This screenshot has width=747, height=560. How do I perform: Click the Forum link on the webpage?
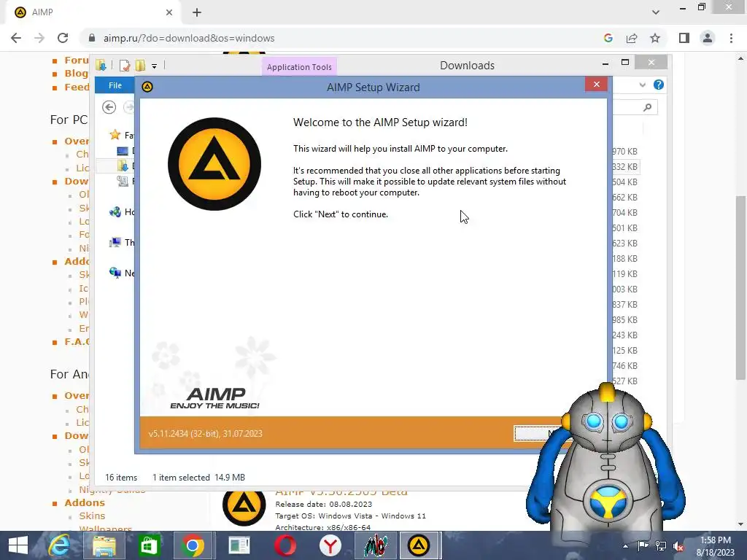pyautogui.click(x=76, y=60)
